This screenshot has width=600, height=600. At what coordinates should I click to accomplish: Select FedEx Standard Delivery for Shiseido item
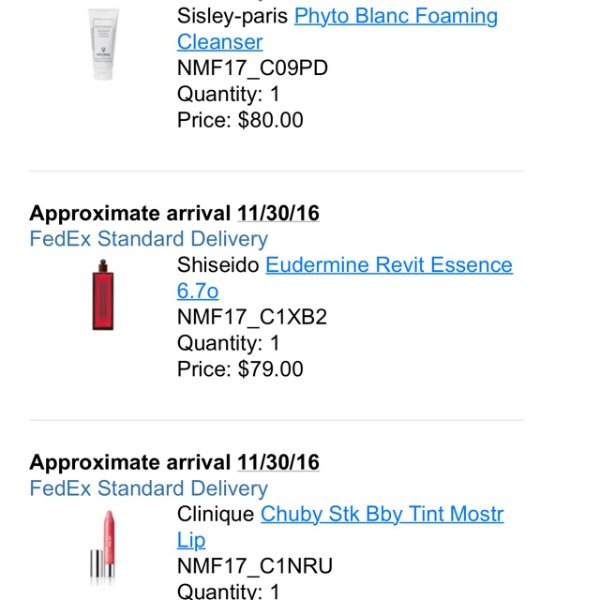148,239
